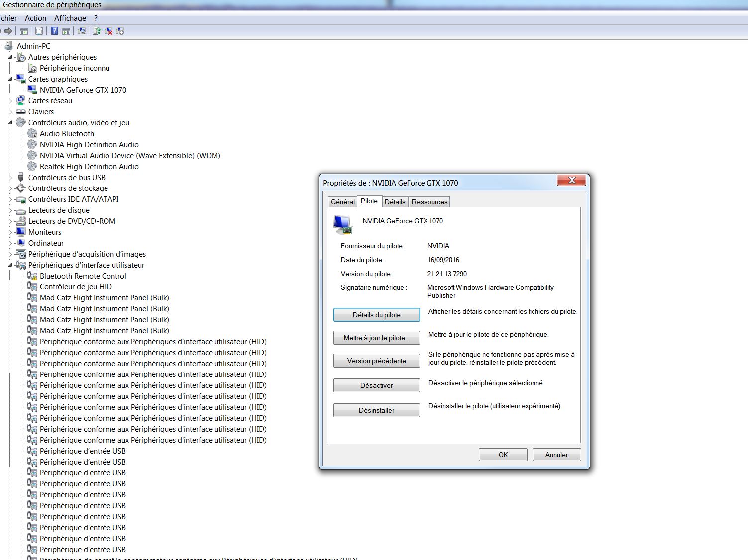
Task: Click the update driver toolbar icon
Action: pos(97,31)
